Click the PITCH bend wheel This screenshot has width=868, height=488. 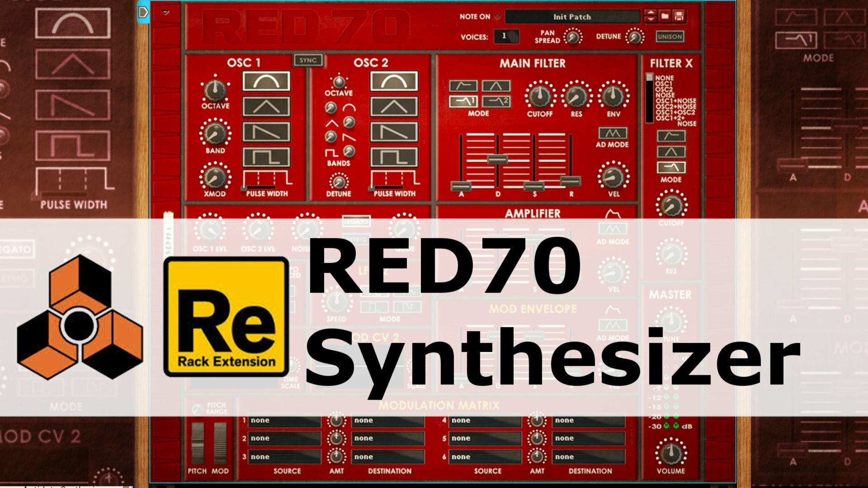(198, 444)
